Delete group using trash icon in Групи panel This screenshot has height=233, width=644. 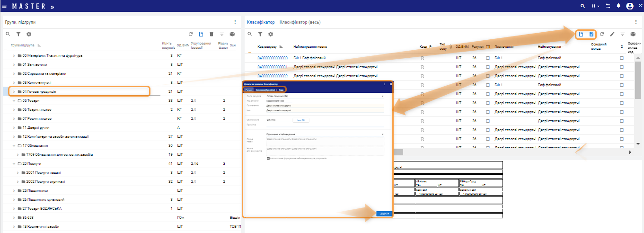212,34
